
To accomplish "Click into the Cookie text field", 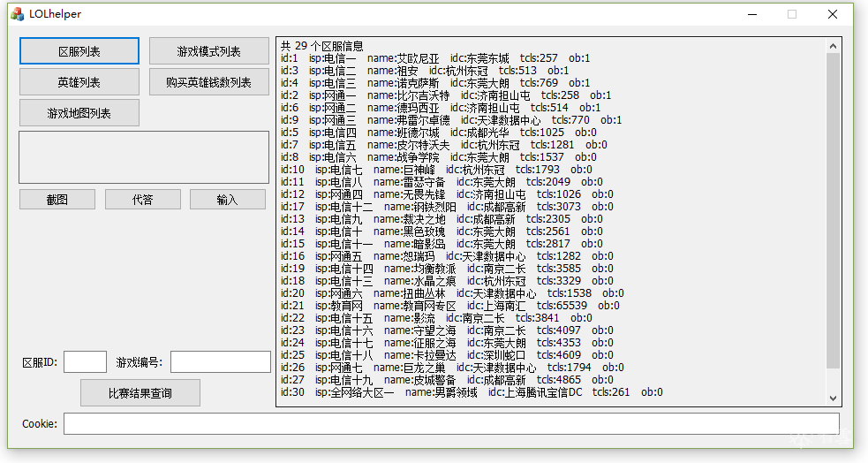I will [x=451, y=423].
